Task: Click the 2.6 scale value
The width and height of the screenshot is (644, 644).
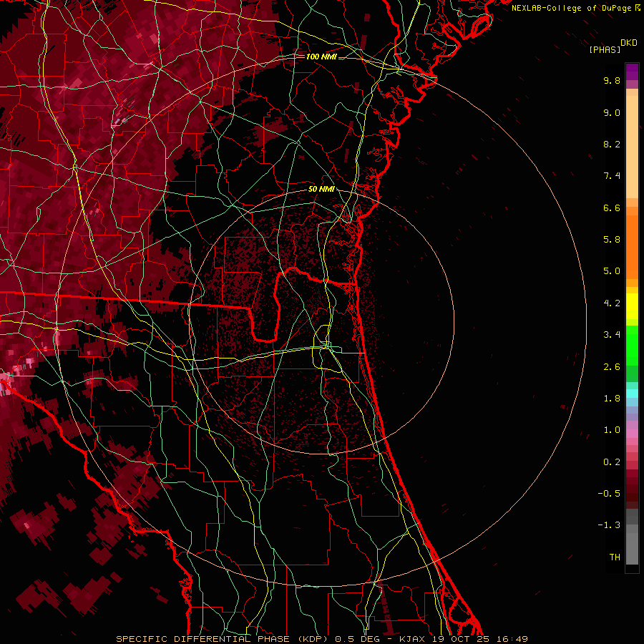Action: click(x=612, y=367)
